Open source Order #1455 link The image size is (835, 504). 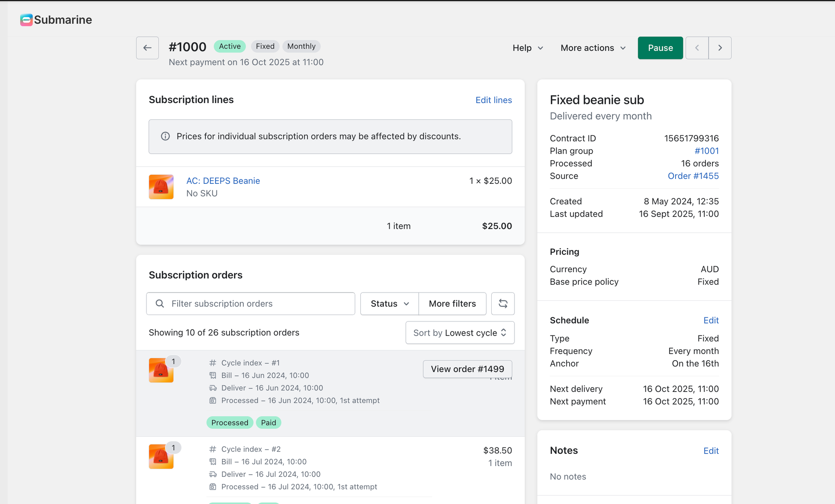[693, 176]
